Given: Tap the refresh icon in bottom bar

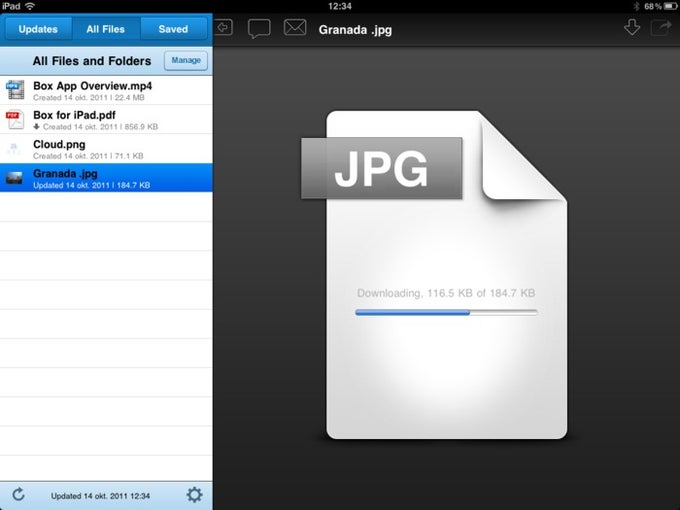Looking at the screenshot, I should (18, 494).
